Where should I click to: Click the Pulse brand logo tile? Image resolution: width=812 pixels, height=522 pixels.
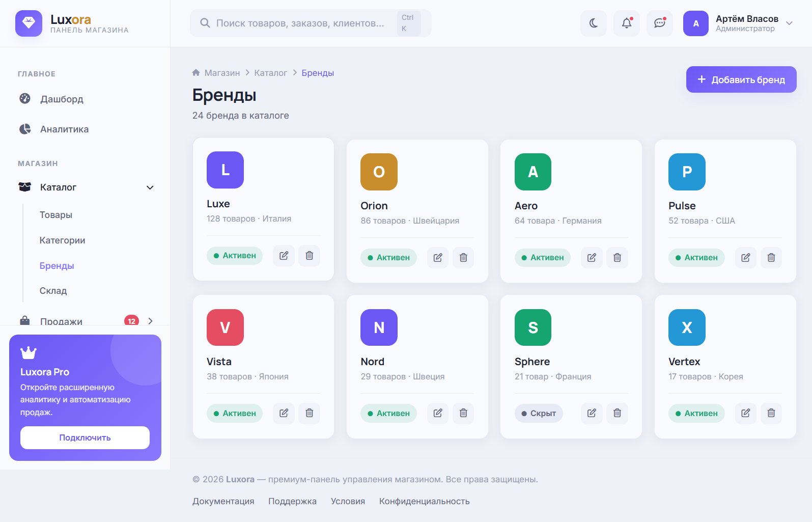687,172
